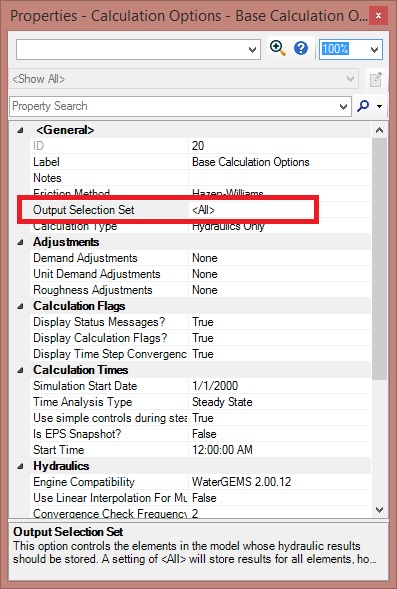Open the search options arrow beside the magnifier
The width and height of the screenshot is (397, 589).
click(380, 106)
